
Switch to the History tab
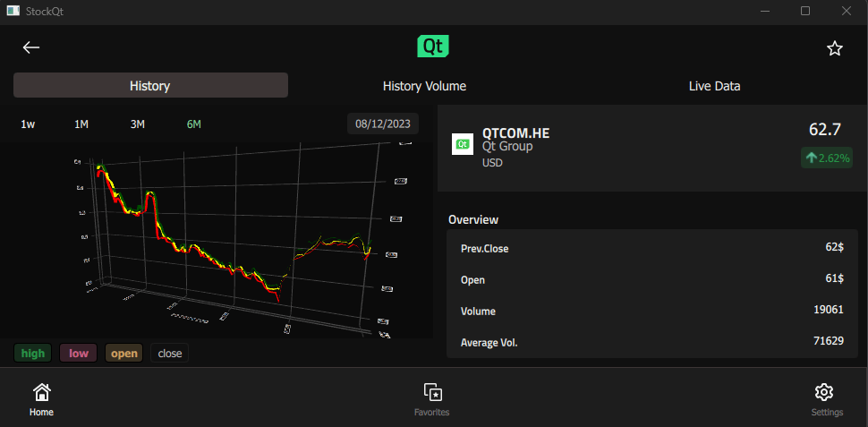[150, 86]
